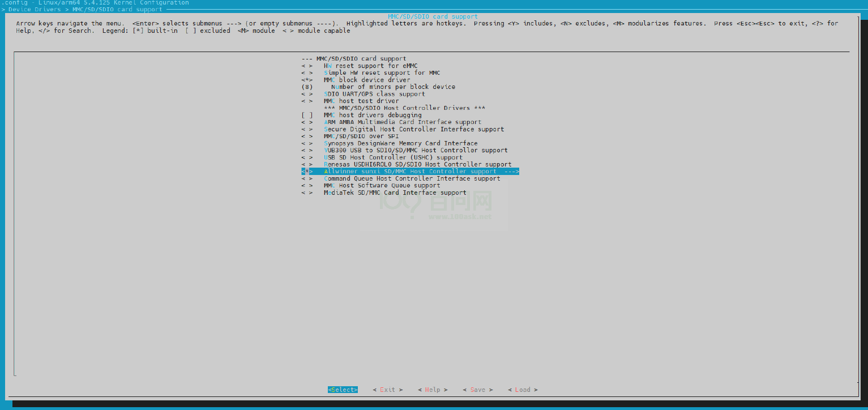The height and width of the screenshot is (410, 868).
Task: Toggle Secure Digital Host Controller Interface support
Action: (x=403, y=129)
